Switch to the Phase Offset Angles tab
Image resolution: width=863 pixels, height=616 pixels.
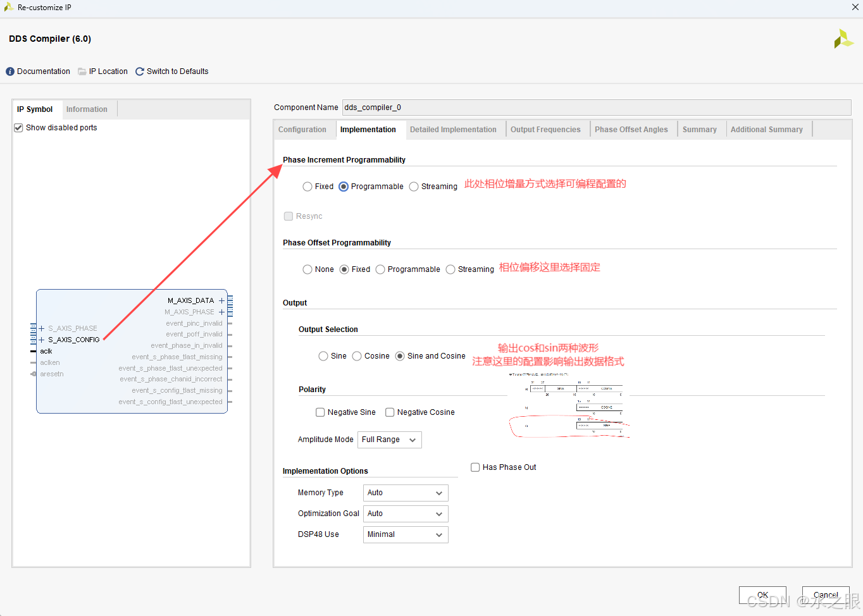point(631,130)
